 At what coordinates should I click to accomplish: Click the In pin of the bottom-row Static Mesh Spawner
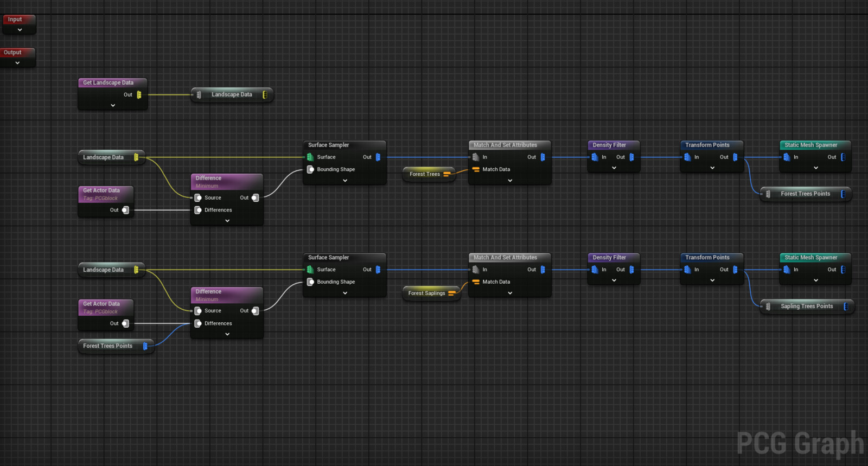[x=787, y=270]
